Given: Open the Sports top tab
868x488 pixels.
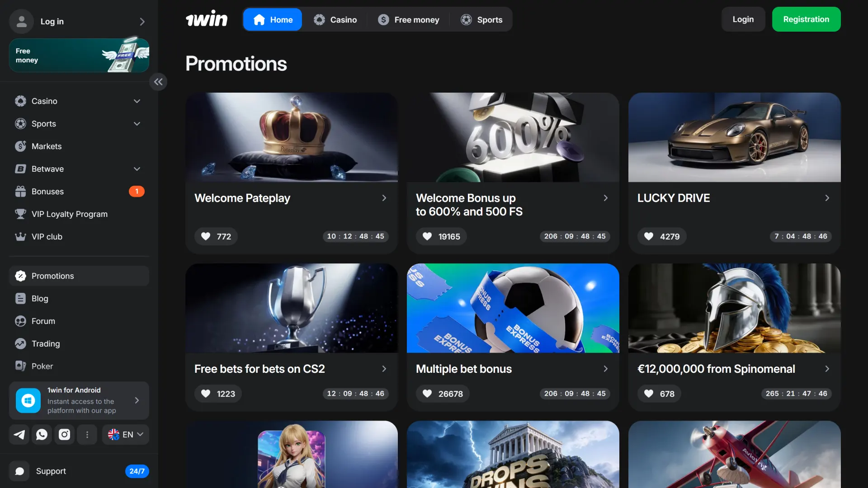Looking at the screenshot, I should [x=481, y=19].
